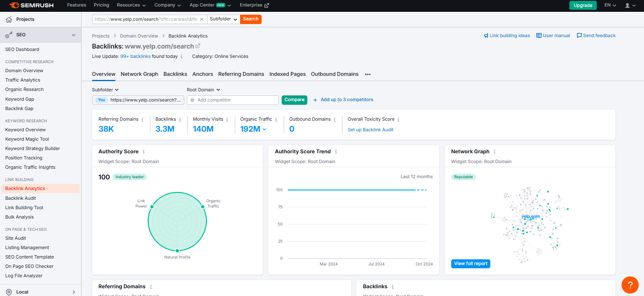Click the plus icon to add competitors

click(x=315, y=100)
